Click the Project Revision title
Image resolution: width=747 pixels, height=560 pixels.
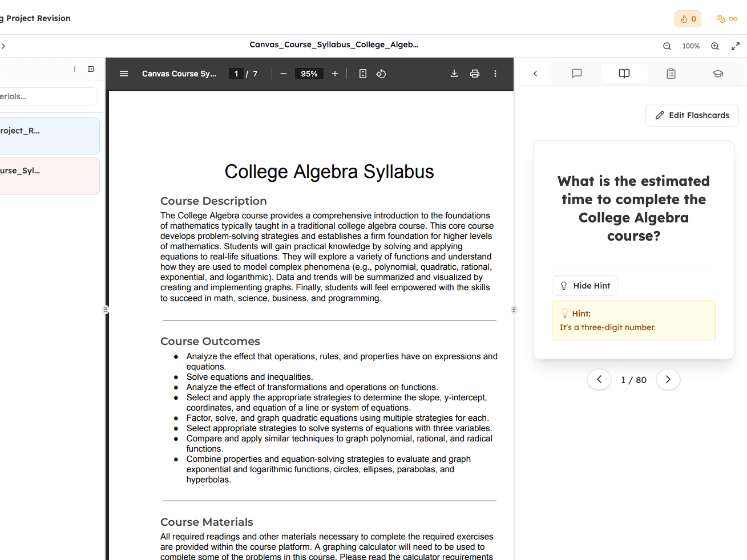pyautogui.click(x=35, y=18)
